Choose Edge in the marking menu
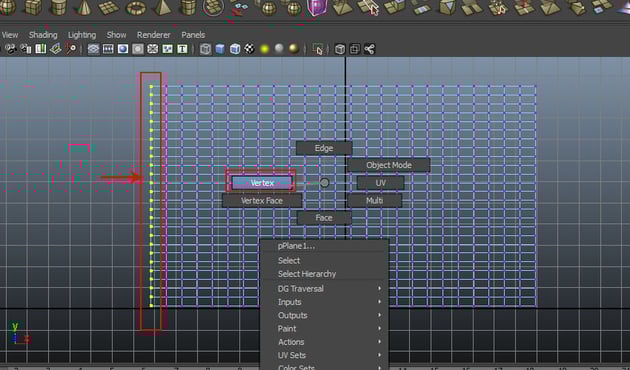The height and width of the screenshot is (370, 630). click(324, 148)
